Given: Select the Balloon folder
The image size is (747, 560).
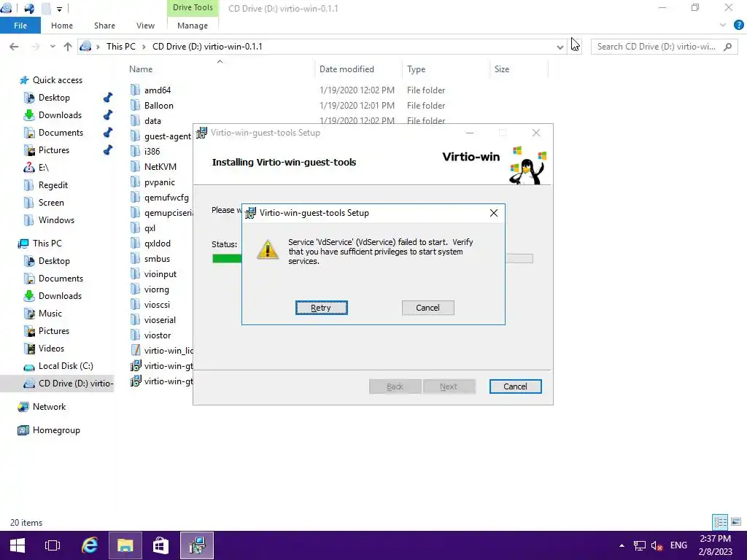Looking at the screenshot, I should 158,105.
